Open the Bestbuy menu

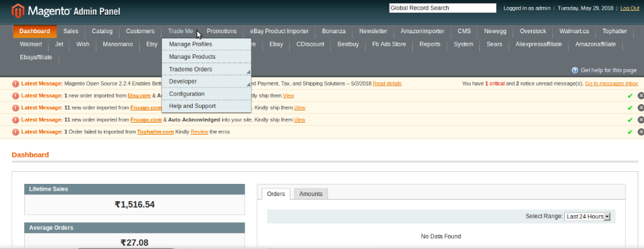pos(348,44)
